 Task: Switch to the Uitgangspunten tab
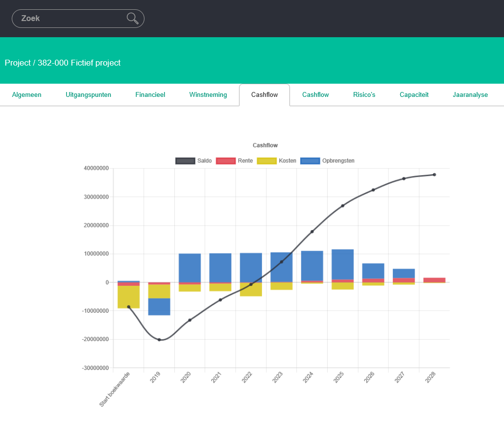(x=88, y=95)
